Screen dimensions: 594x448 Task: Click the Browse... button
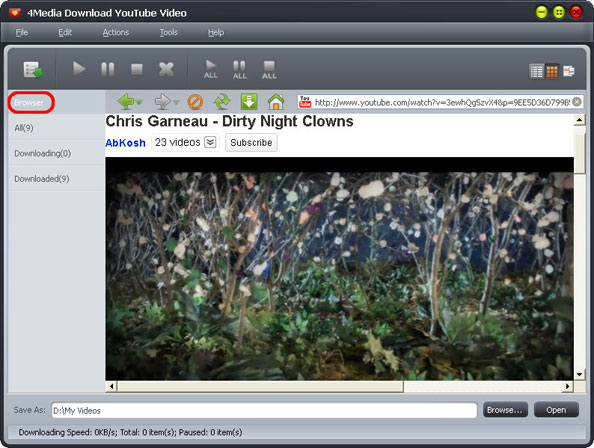(x=505, y=410)
